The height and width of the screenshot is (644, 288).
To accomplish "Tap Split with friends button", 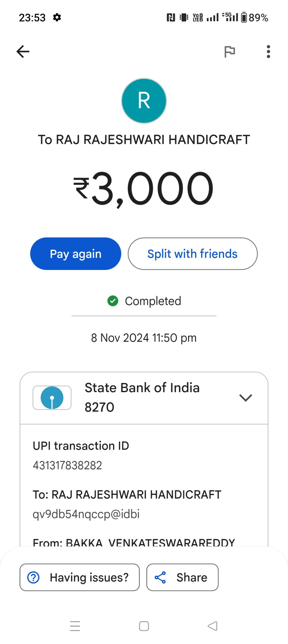I will point(192,254).
